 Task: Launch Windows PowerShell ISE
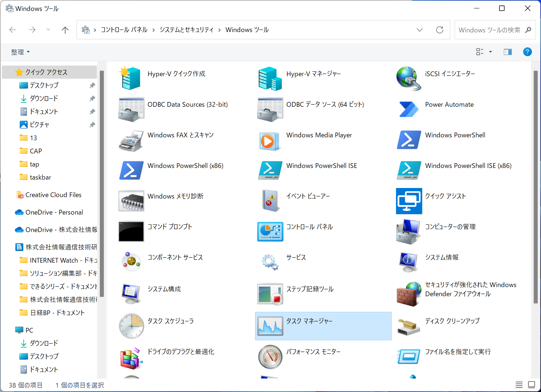coord(322,166)
